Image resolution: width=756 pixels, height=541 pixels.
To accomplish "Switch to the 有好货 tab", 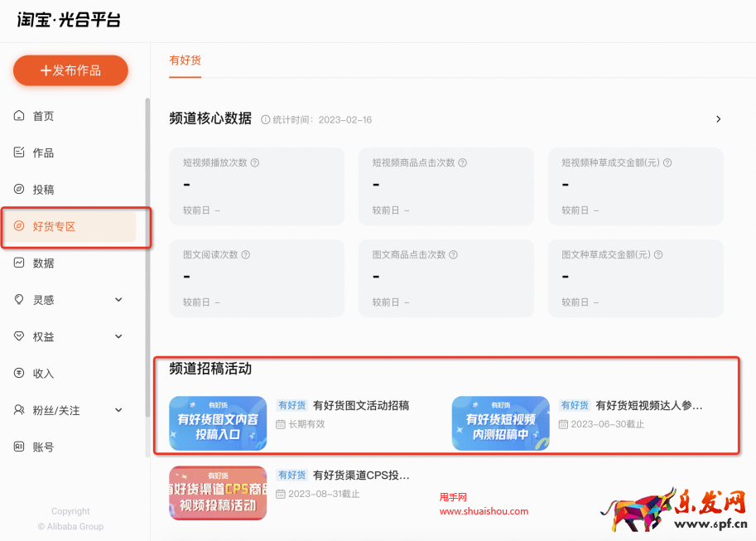I will (185, 60).
